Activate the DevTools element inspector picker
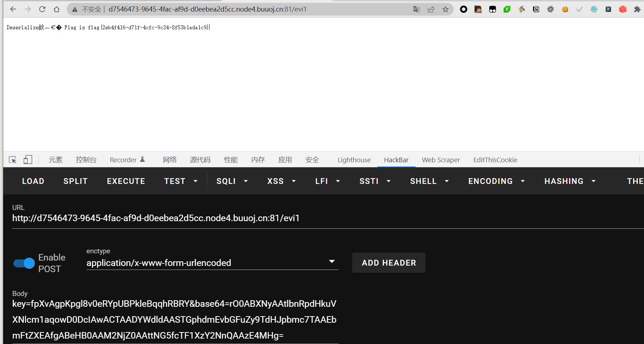Image resolution: width=644 pixels, height=344 pixels. point(13,160)
